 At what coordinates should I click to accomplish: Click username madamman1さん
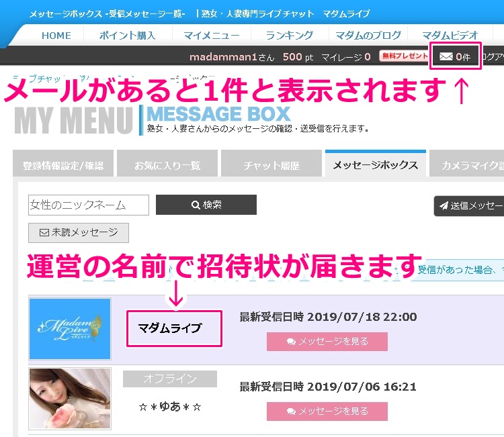[232, 57]
